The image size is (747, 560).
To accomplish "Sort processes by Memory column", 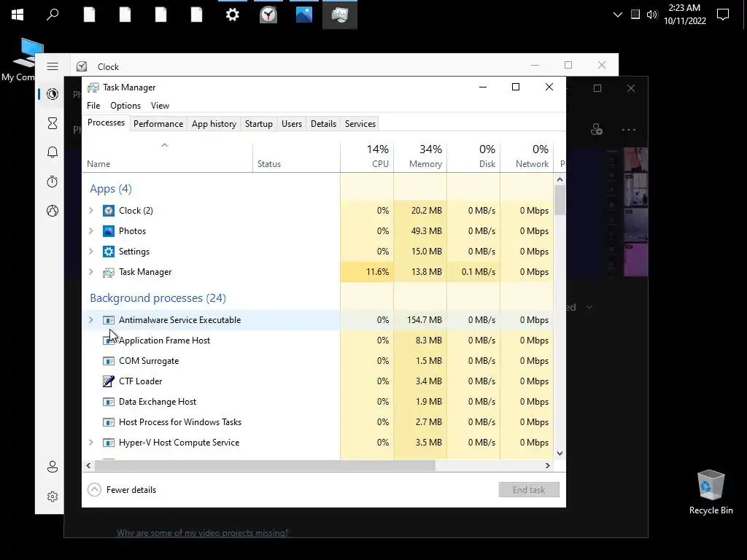I will coord(420,157).
